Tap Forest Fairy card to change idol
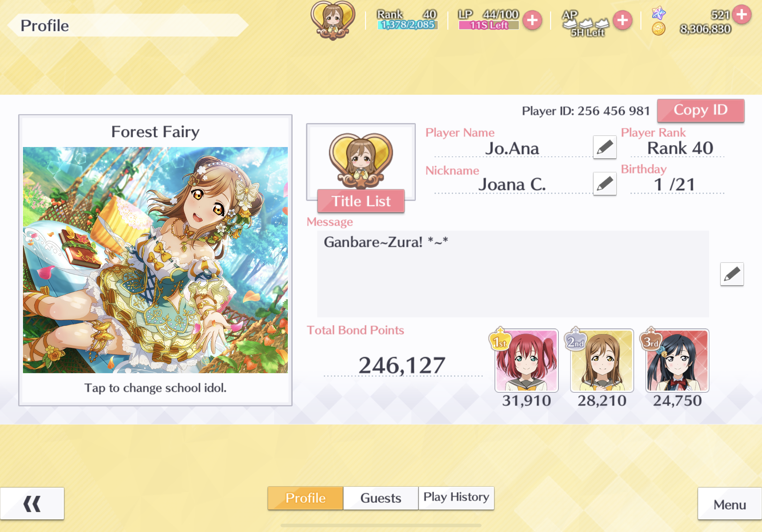The width and height of the screenshot is (762, 532). point(155,260)
